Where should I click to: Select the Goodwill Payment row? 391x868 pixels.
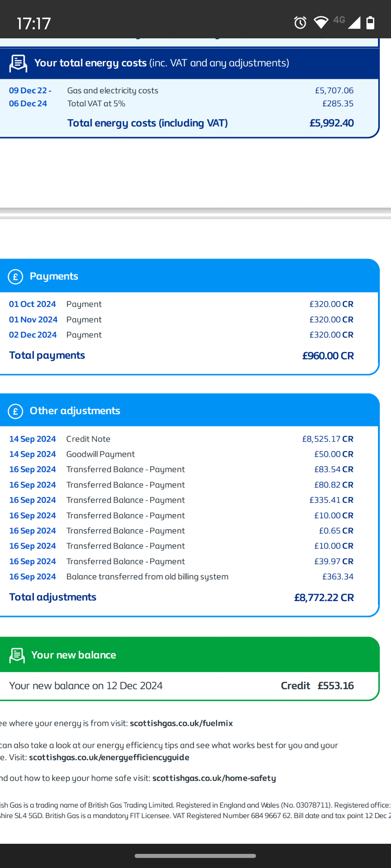[181, 454]
